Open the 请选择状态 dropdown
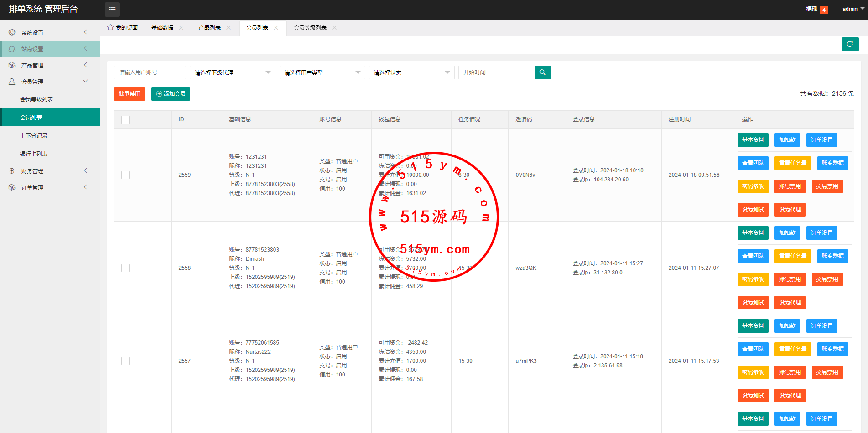This screenshot has height=433, width=868. [x=411, y=72]
